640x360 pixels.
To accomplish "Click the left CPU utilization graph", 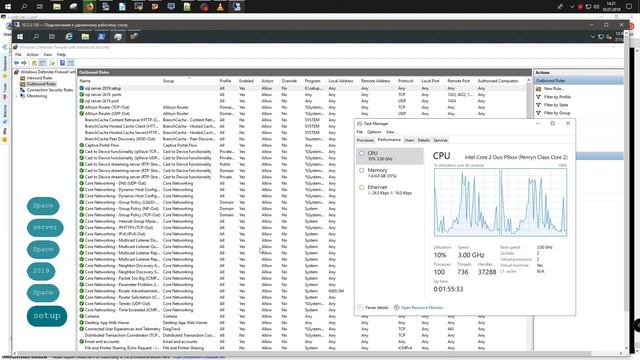I will click(467, 202).
